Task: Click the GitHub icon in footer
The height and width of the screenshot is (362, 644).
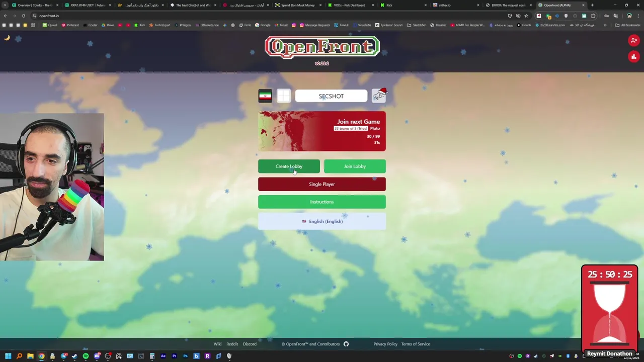Action: (x=346, y=344)
